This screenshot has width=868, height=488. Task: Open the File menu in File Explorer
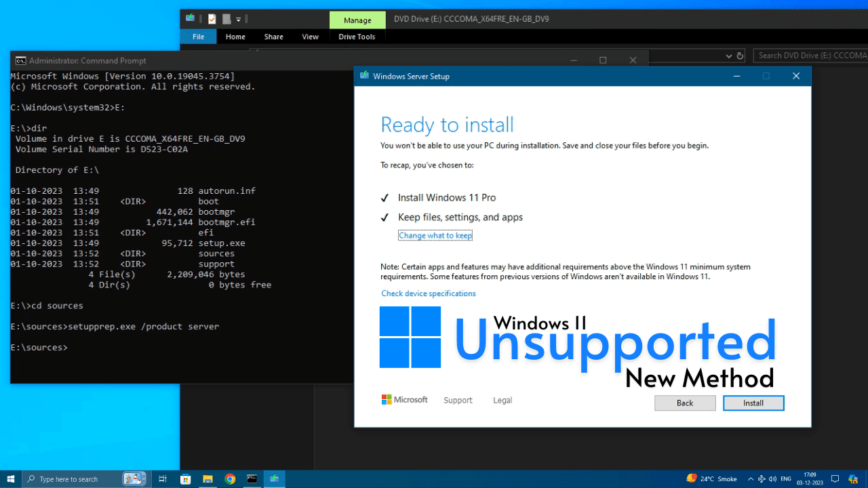click(198, 37)
